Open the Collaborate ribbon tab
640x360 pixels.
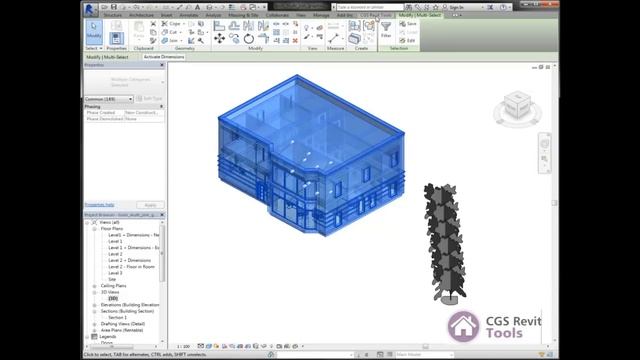277,15
